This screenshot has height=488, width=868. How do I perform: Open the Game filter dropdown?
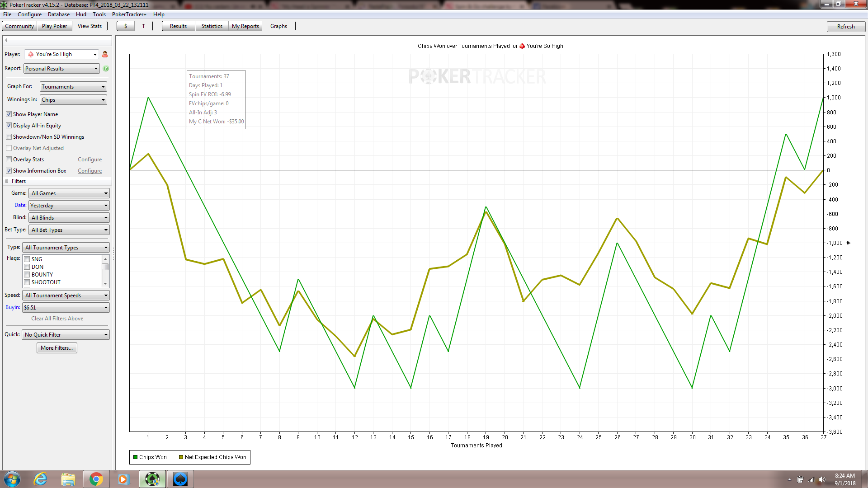pos(69,193)
